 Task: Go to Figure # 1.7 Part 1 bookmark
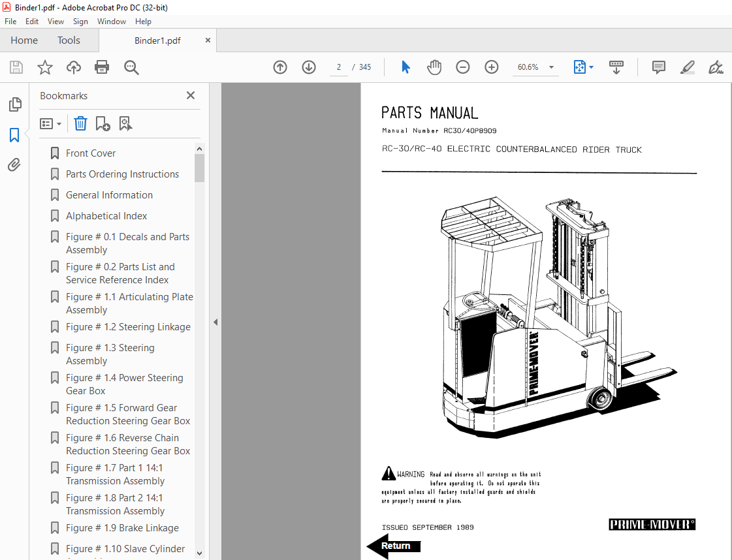[116, 474]
